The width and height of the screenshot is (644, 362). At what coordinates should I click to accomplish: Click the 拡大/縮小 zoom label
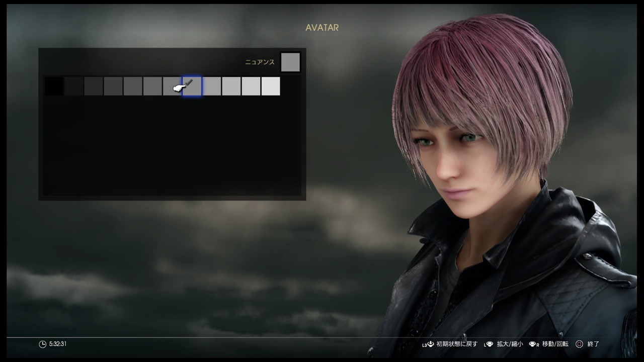(510, 344)
